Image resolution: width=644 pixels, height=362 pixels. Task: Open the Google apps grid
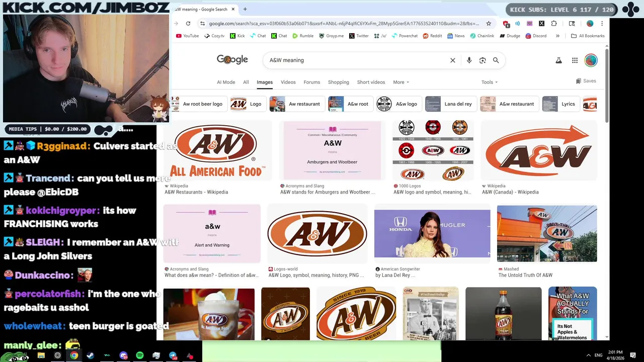575,60
